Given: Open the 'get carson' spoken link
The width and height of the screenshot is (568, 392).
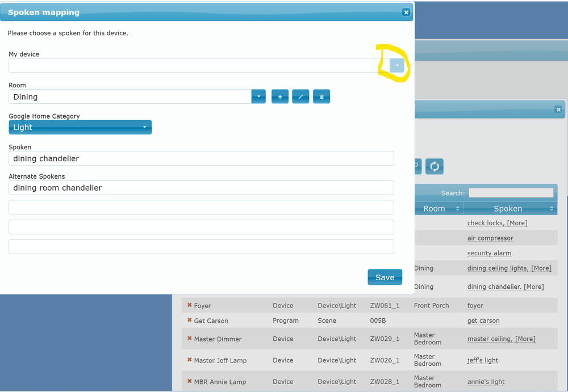Looking at the screenshot, I should 483,321.
